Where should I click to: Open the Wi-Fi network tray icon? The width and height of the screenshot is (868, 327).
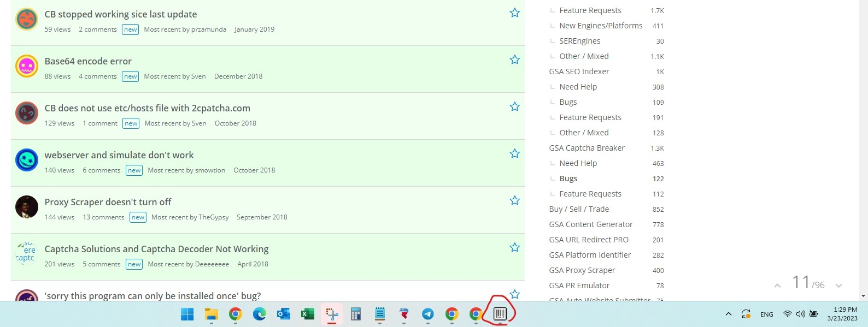(787, 314)
